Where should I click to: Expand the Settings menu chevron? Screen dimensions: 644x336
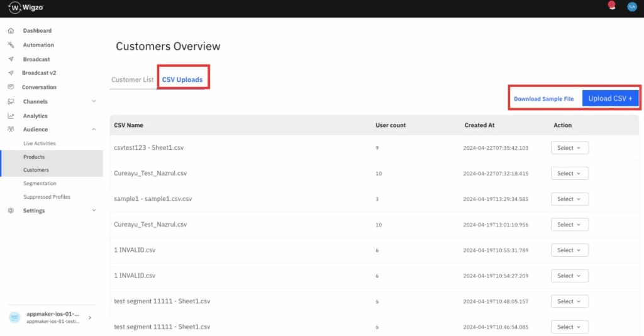tap(94, 211)
